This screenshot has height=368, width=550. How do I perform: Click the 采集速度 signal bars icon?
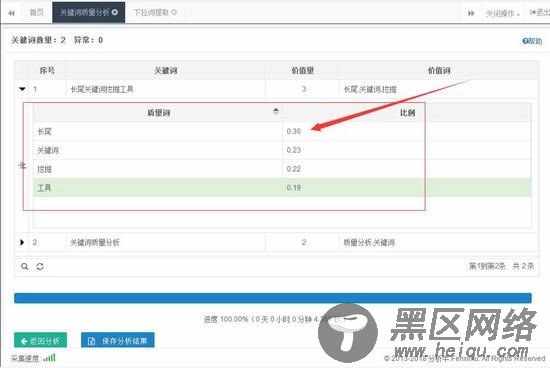point(49,358)
